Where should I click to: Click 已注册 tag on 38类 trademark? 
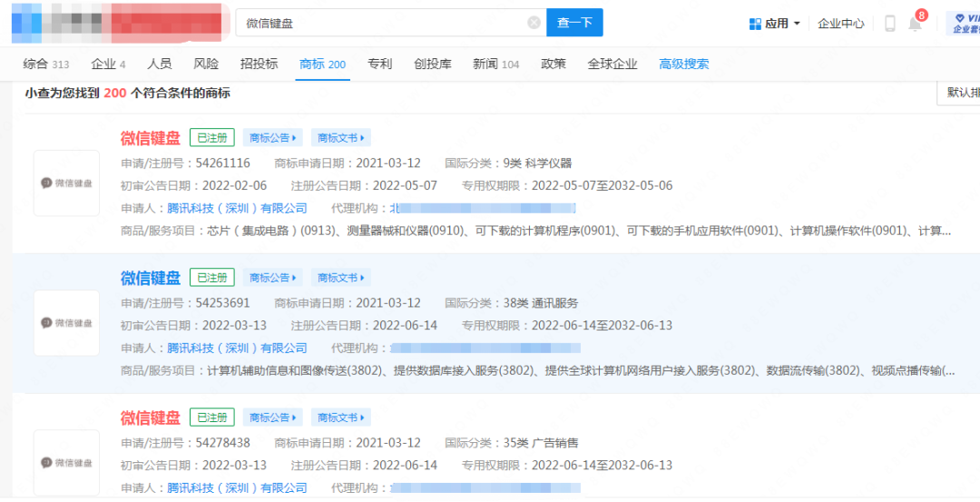click(x=211, y=278)
